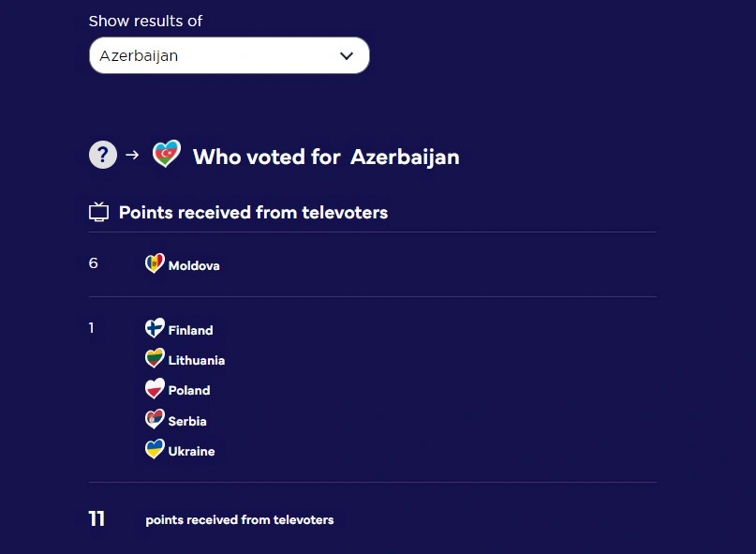Screen dimensions: 756x554
Task: Click the Lithuania heart flag icon
Action: (x=155, y=359)
